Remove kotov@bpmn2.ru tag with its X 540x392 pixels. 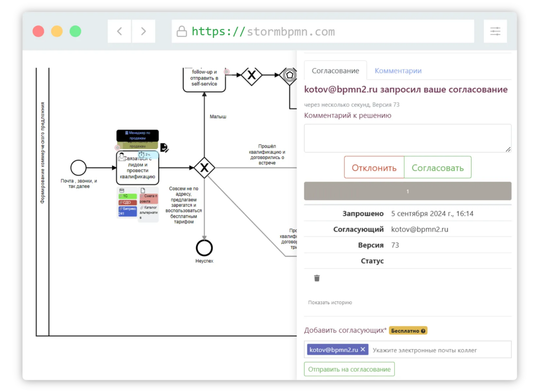(x=363, y=349)
